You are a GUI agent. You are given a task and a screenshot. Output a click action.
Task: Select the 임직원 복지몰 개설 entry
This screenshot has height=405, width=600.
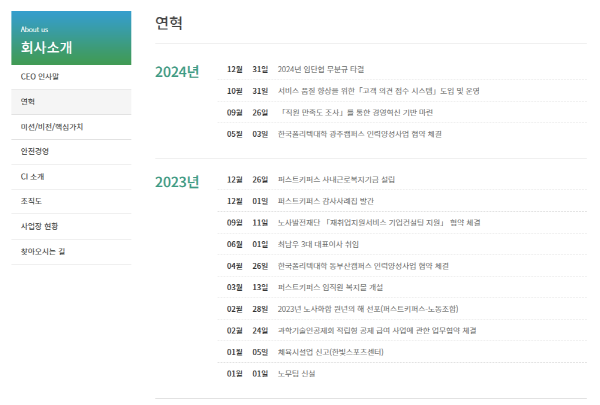(330, 287)
